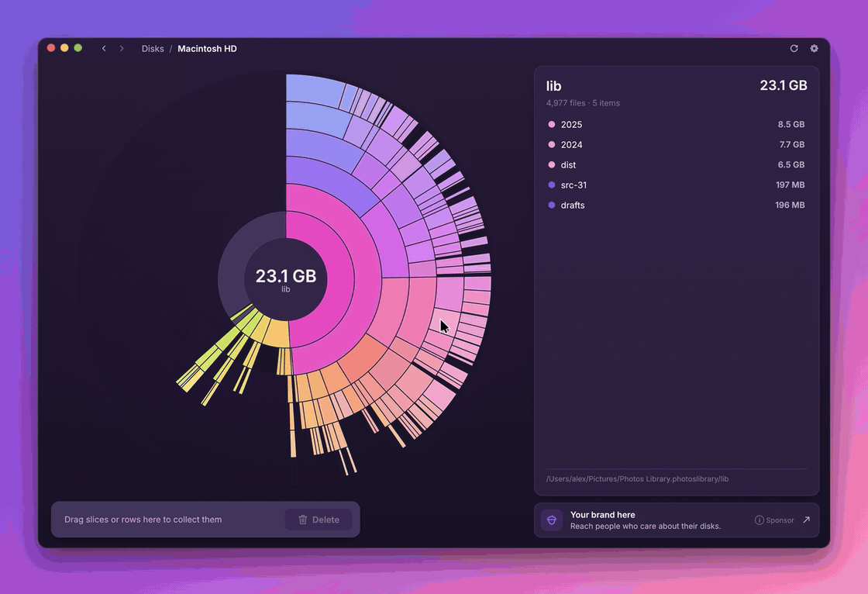The width and height of the screenshot is (868, 594).
Task: Click the 6.5 GB size value
Action: tap(791, 164)
